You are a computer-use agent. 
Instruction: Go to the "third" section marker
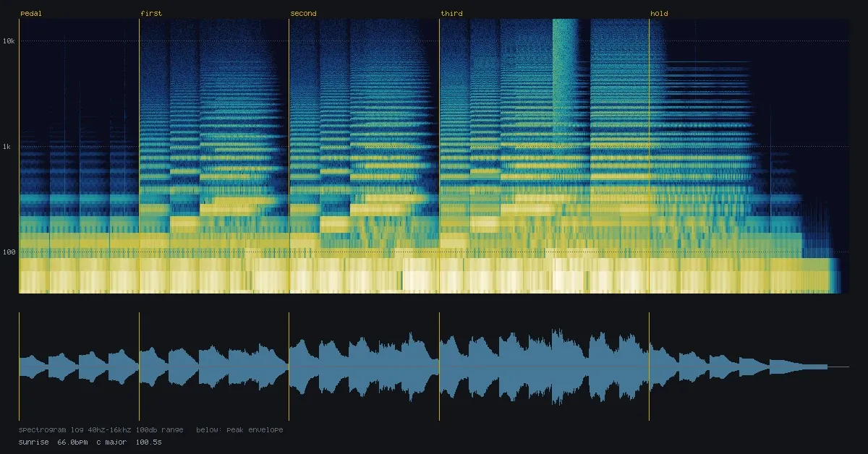pos(451,14)
